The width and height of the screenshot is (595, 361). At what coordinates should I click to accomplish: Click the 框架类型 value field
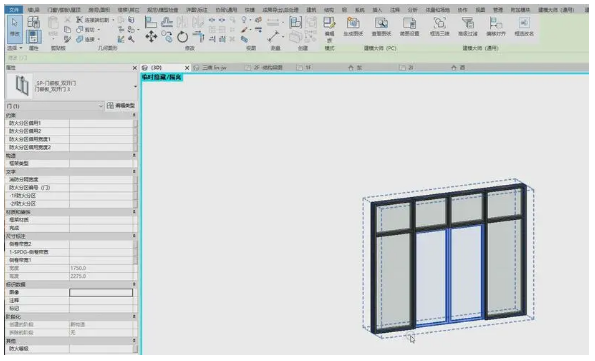(x=101, y=163)
